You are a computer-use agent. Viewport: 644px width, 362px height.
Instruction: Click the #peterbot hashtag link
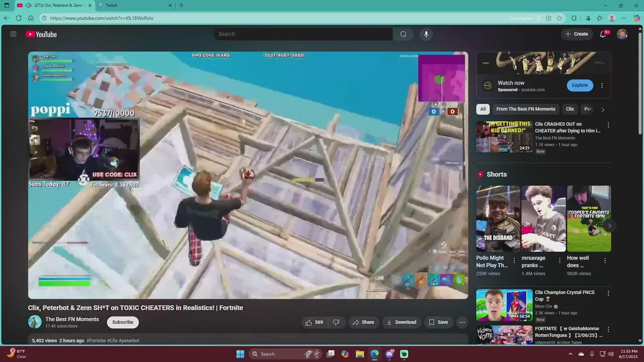[129, 340]
